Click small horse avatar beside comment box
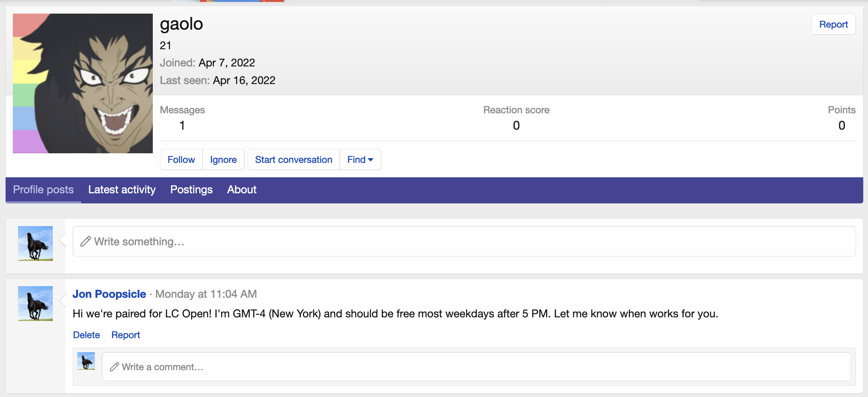Image resolution: width=868 pixels, height=397 pixels. pyautogui.click(x=86, y=361)
